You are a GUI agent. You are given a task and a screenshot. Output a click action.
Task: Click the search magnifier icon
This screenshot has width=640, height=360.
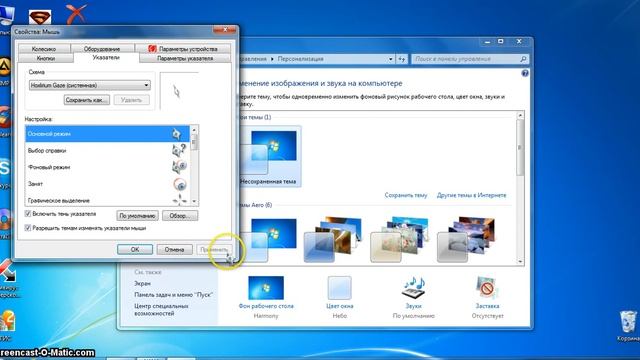(x=523, y=59)
